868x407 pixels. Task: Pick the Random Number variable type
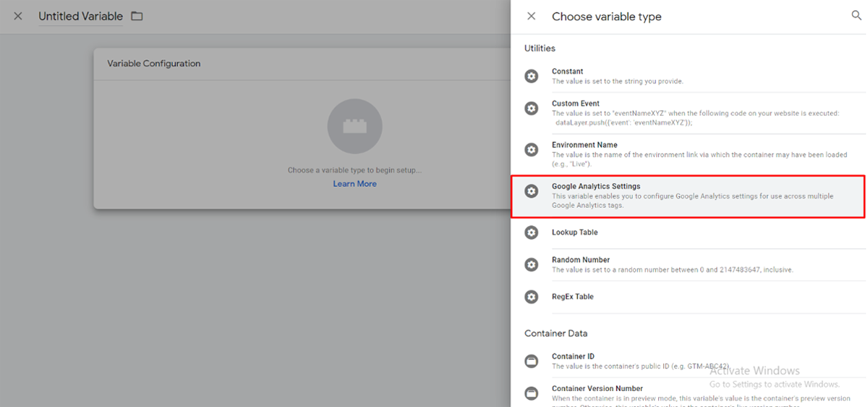point(688,264)
